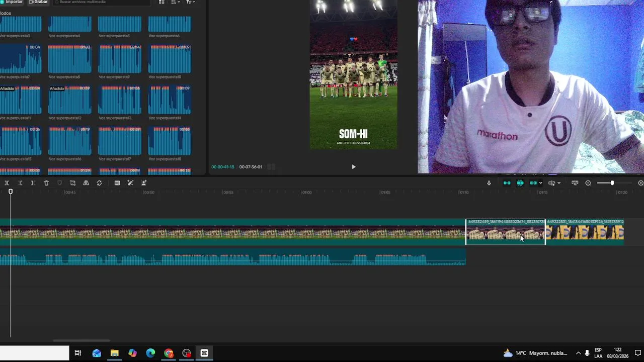The image size is (644, 362).
Task: Click the 01:00 mark on the timeline ruler
Action: 306,193
